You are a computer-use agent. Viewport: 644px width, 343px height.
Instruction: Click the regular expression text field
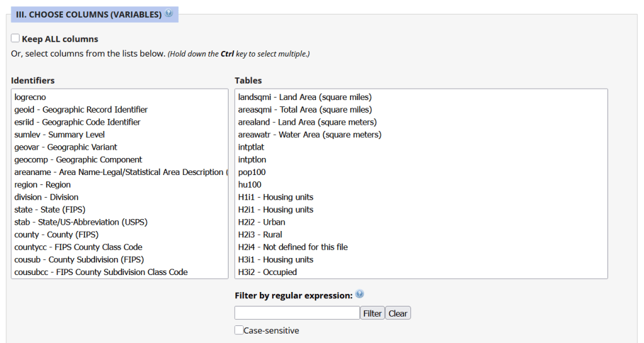tap(297, 313)
